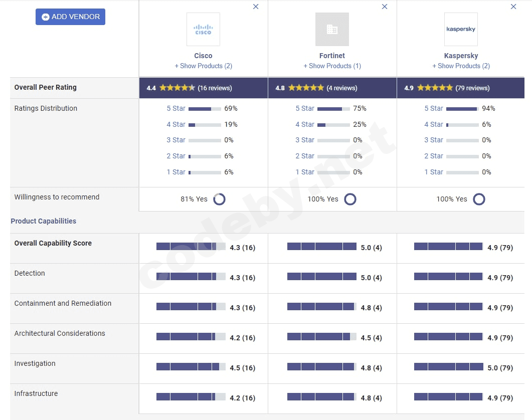Click the Kaspersky logo thumbnail

[x=461, y=30]
